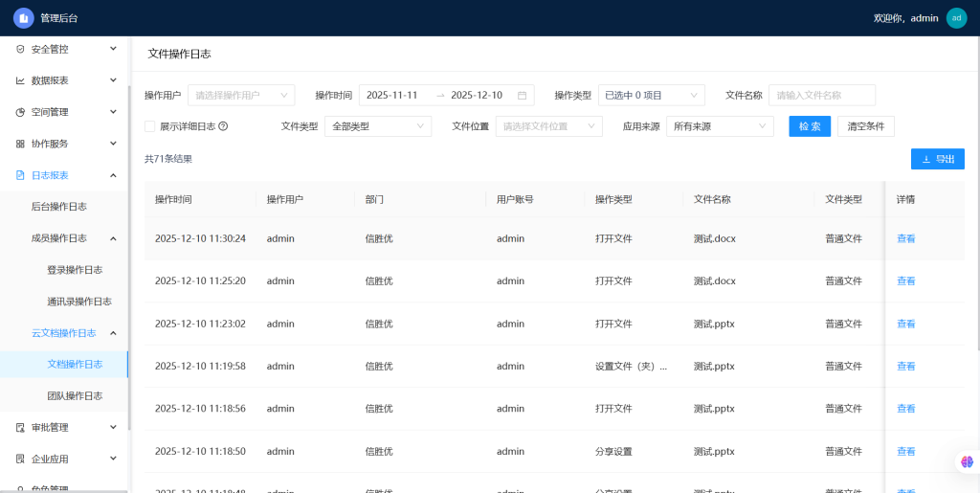View details for the 11:18:56 log row
The image size is (980, 493).
905,409
